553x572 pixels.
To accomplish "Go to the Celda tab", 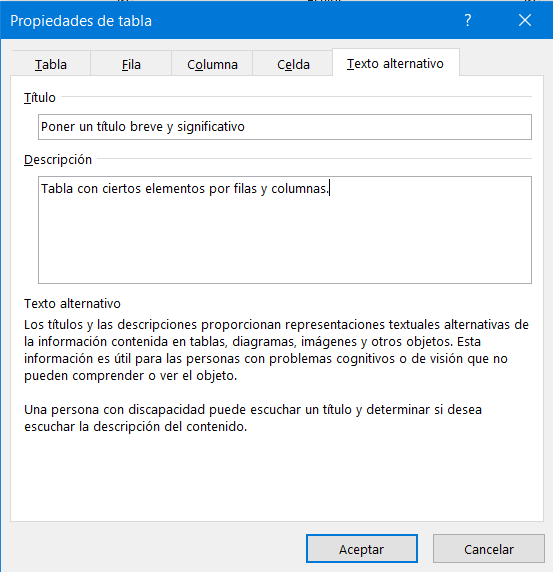I will (293, 64).
